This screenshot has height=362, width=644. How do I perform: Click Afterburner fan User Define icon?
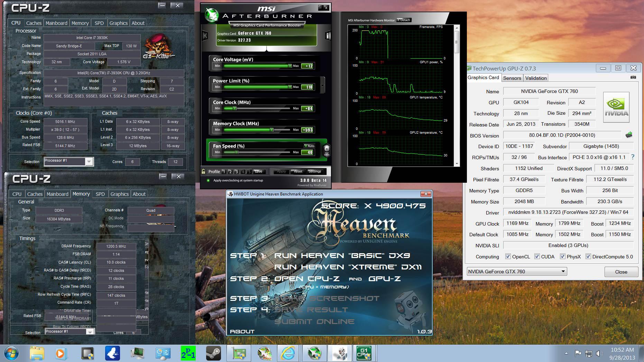[x=326, y=150]
